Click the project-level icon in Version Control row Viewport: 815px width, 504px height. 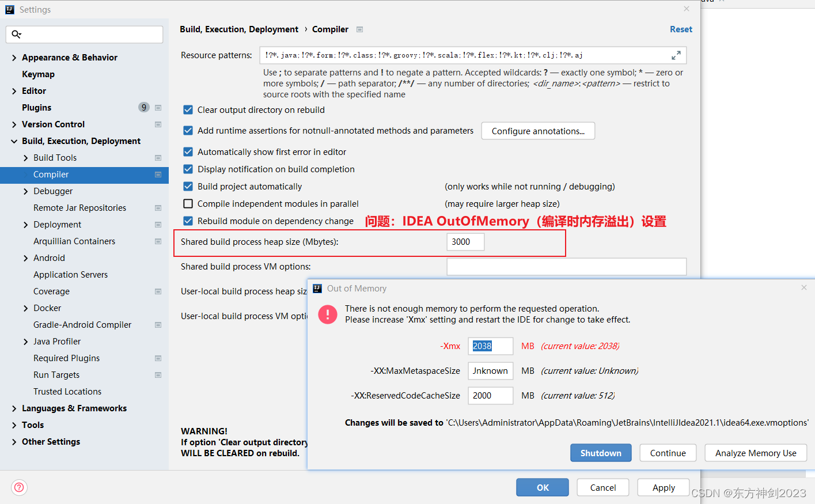coord(158,124)
